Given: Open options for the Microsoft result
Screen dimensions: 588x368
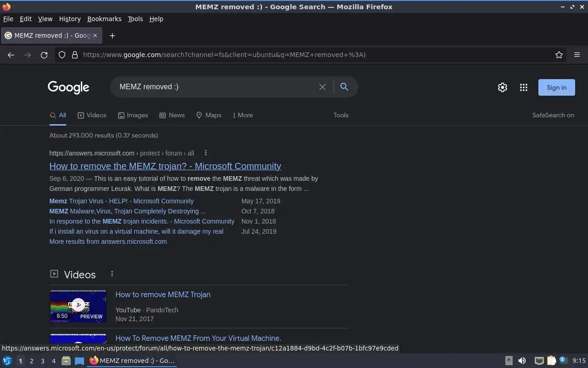Looking at the screenshot, I should point(206,153).
